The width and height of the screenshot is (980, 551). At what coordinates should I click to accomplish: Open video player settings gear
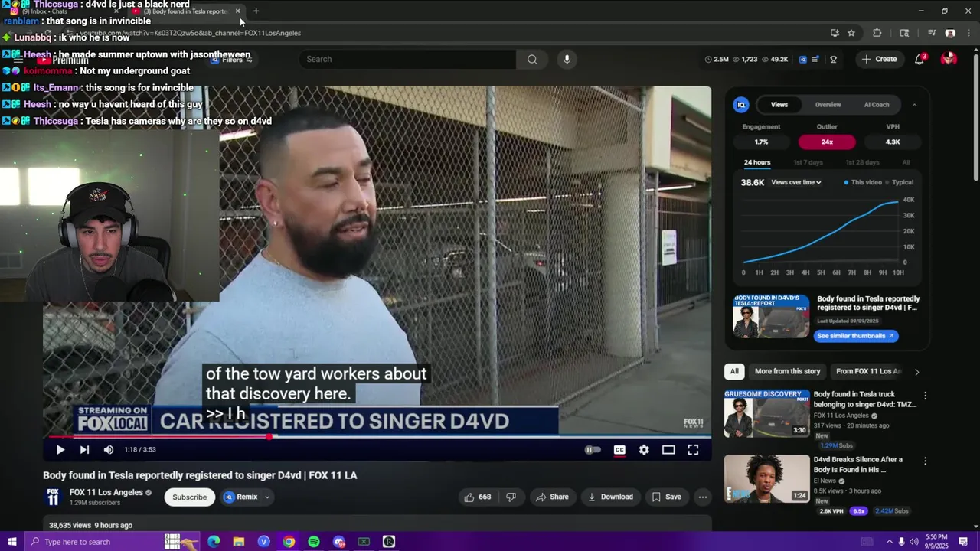pyautogui.click(x=644, y=450)
